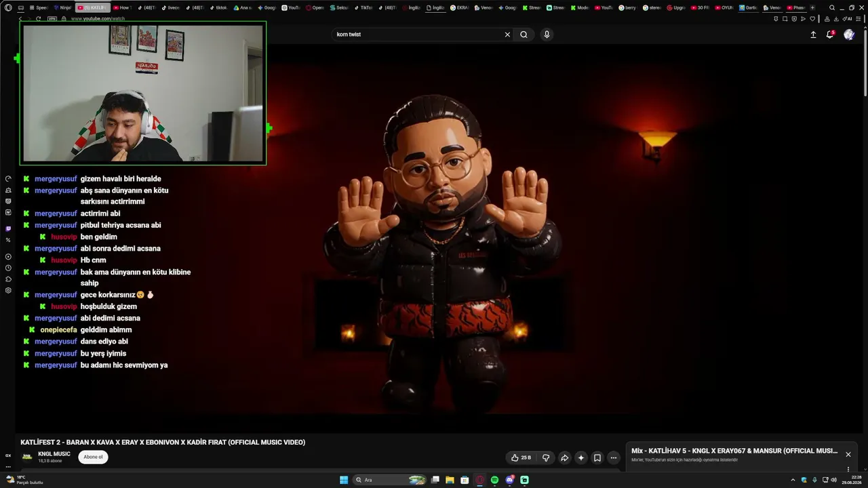Add a new browser tab
Image resolution: width=868 pixels, height=488 pixels.
[x=812, y=7]
